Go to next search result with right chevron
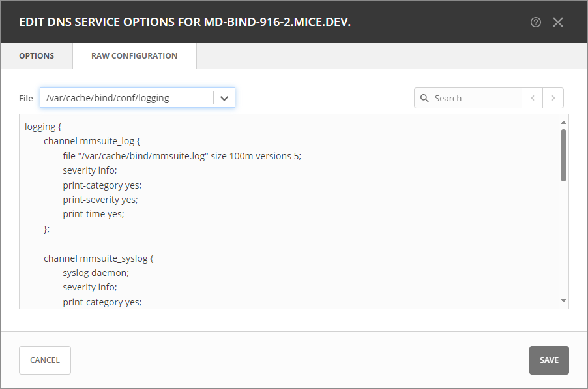 tap(553, 97)
